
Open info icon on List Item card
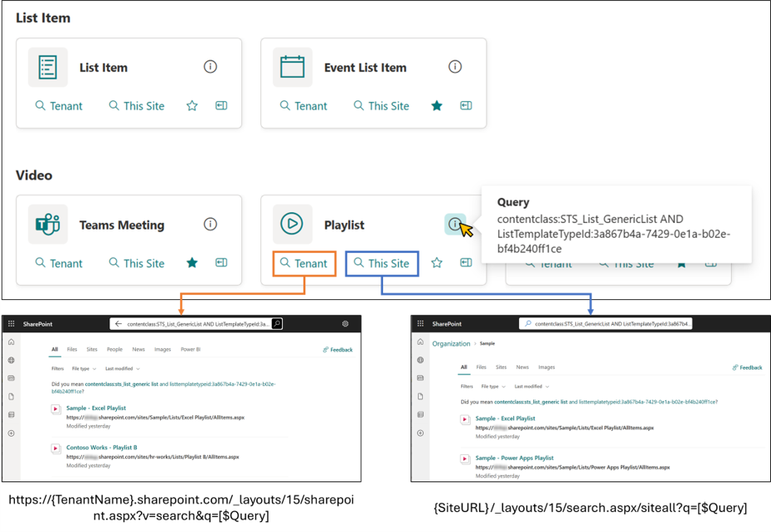(211, 67)
